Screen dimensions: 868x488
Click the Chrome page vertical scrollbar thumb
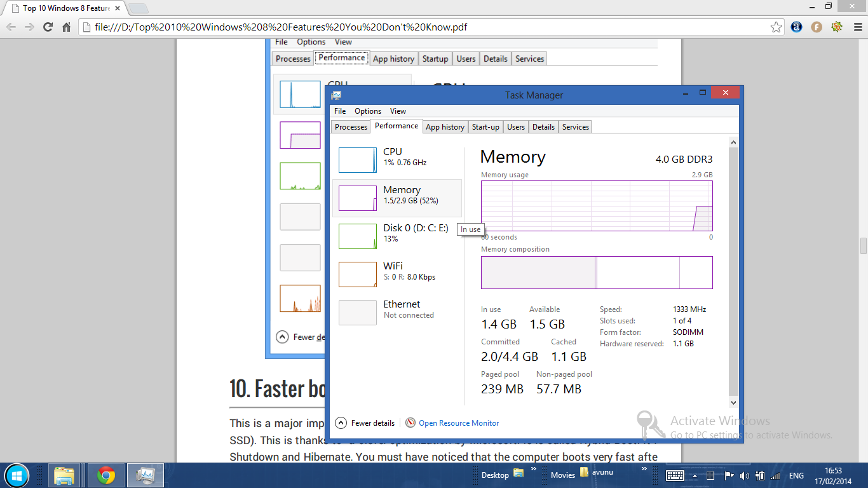click(x=863, y=246)
